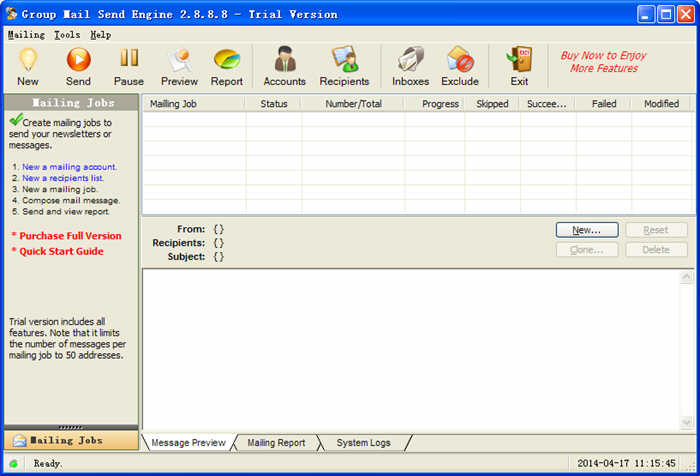
Task: Click the From: field value
Action: click(x=218, y=229)
